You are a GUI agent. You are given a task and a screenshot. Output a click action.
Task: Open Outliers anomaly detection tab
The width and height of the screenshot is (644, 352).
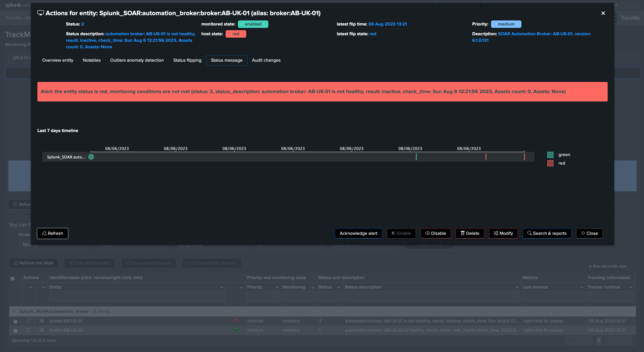pyautogui.click(x=137, y=60)
